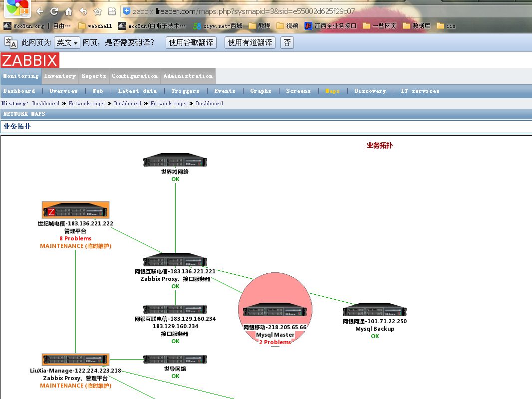This screenshot has width=532, height=399.
Task: Select the 世界城网络 server icon
Action: point(175,160)
